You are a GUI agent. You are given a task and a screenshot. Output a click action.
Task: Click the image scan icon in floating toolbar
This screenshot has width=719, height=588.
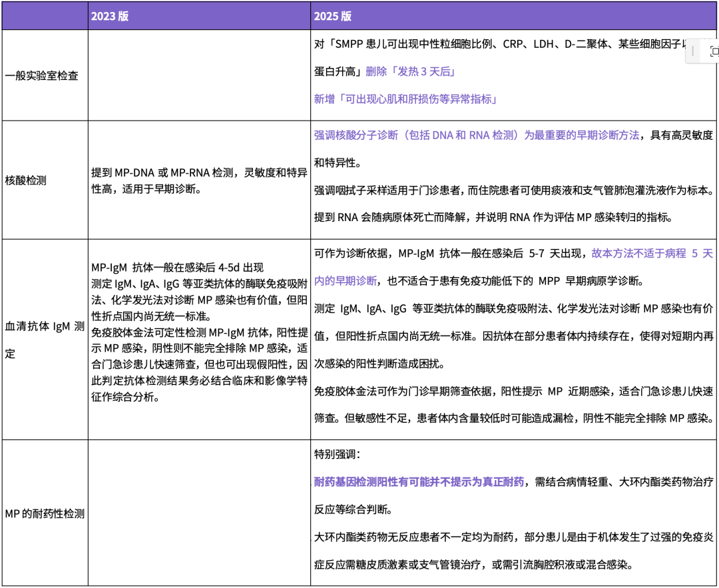pos(714,51)
